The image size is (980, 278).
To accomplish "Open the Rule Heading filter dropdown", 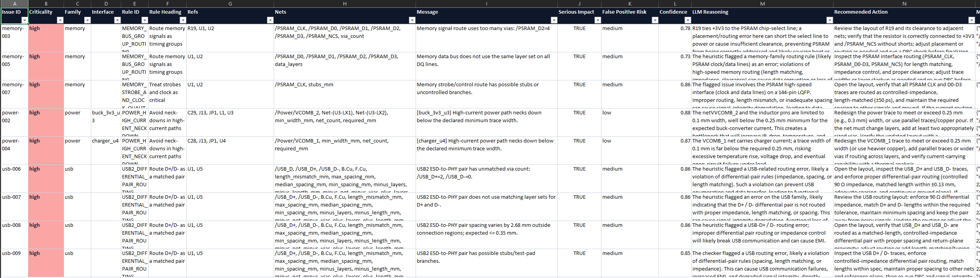I will [183, 20].
